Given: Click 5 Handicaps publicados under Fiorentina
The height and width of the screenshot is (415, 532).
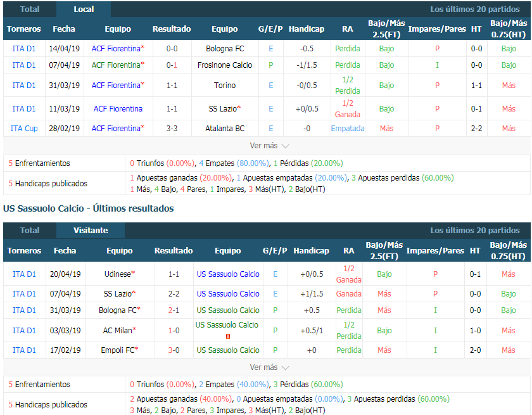Looking at the screenshot, I should pyautogui.click(x=48, y=183).
